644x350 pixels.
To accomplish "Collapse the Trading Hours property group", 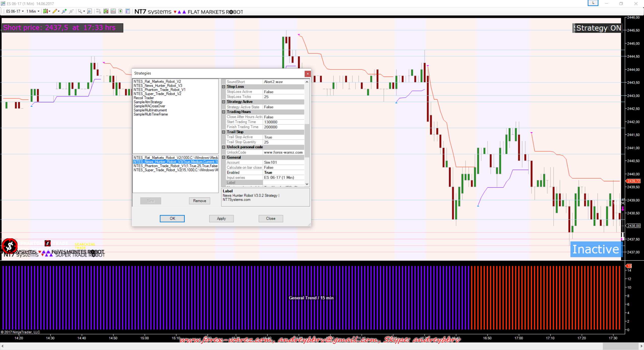I will tap(223, 112).
